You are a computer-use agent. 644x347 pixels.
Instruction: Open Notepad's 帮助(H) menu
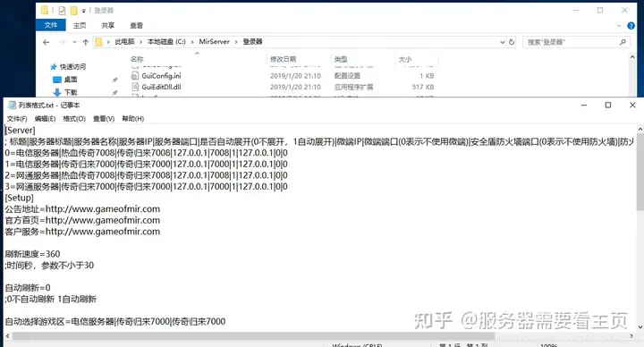pyautogui.click(x=132, y=119)
